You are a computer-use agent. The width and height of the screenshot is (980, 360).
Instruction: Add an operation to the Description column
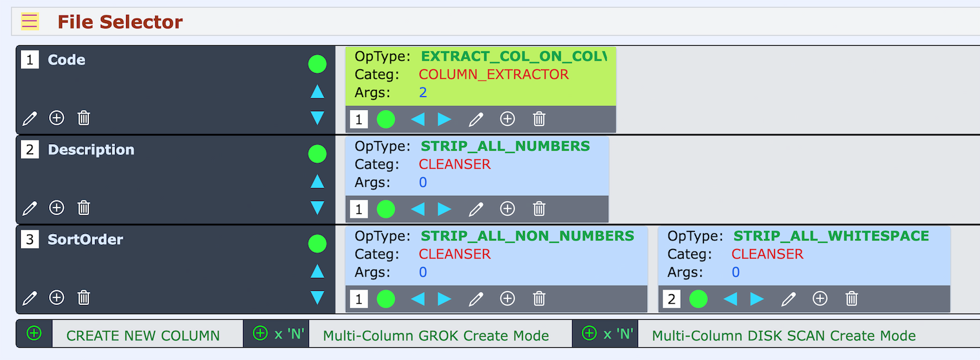coord(57,207)
